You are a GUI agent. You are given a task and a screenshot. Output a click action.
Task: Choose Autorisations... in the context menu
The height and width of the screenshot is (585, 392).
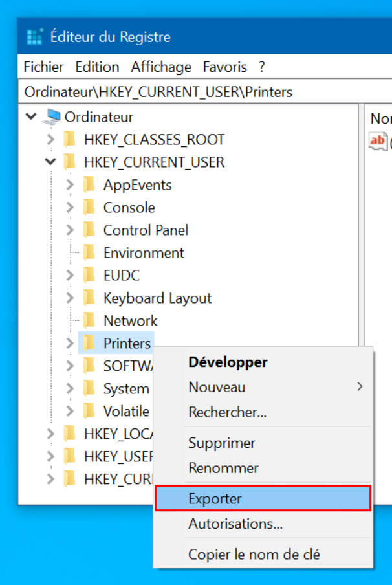point(263,524)
